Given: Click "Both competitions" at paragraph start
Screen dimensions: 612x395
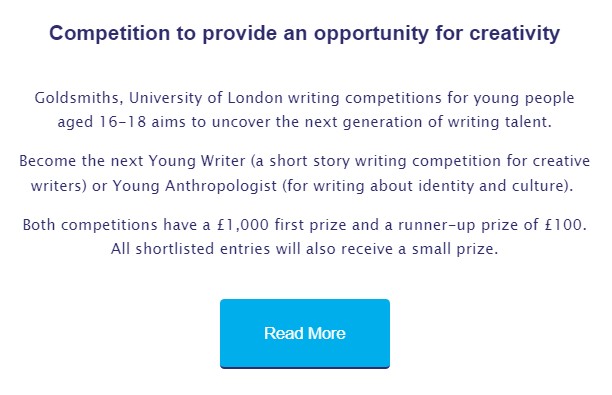Looking at the screenshot, I should tap(90, 225).
